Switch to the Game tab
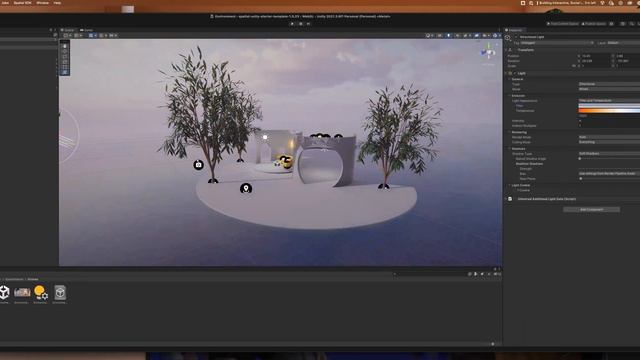640x360 pixels. (87, 30)
